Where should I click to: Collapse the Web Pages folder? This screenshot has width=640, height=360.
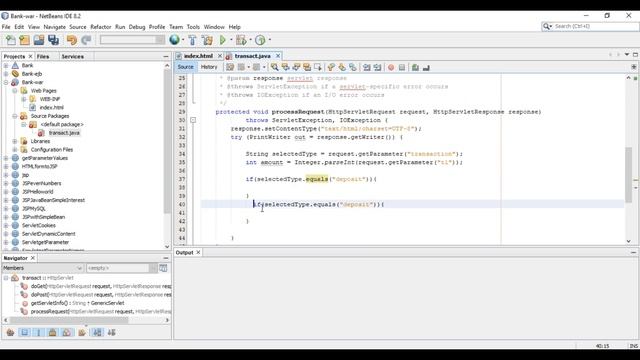(15, 91)
